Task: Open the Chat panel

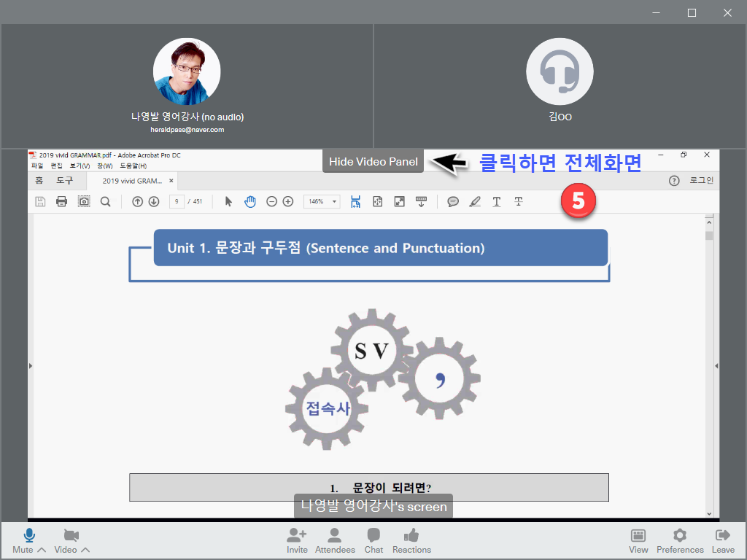Action: (373, 536)
